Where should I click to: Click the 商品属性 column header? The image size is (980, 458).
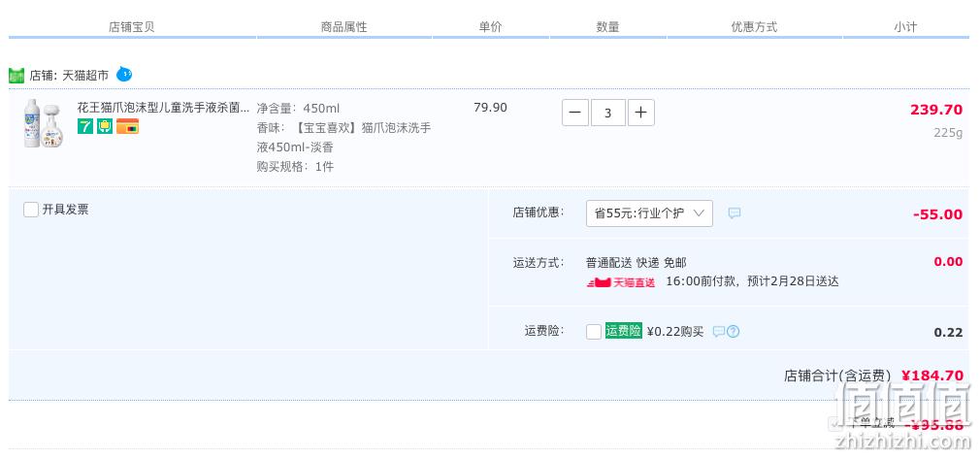pos(343,27)
